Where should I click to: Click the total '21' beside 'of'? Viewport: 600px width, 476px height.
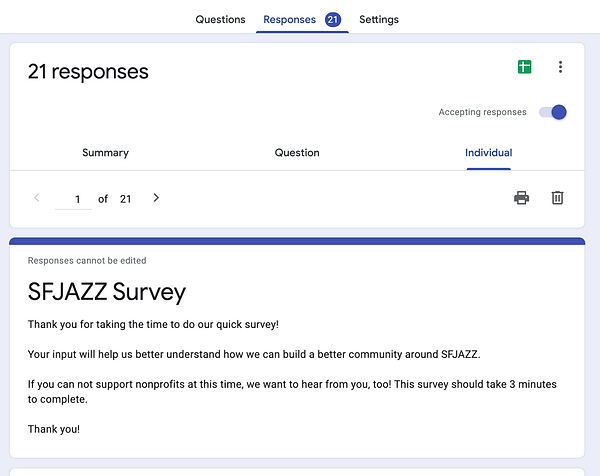pos(126,199)
